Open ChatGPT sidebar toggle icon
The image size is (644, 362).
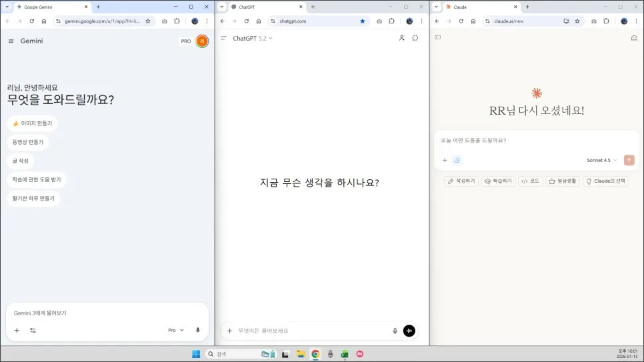click(x=223, y=38)
